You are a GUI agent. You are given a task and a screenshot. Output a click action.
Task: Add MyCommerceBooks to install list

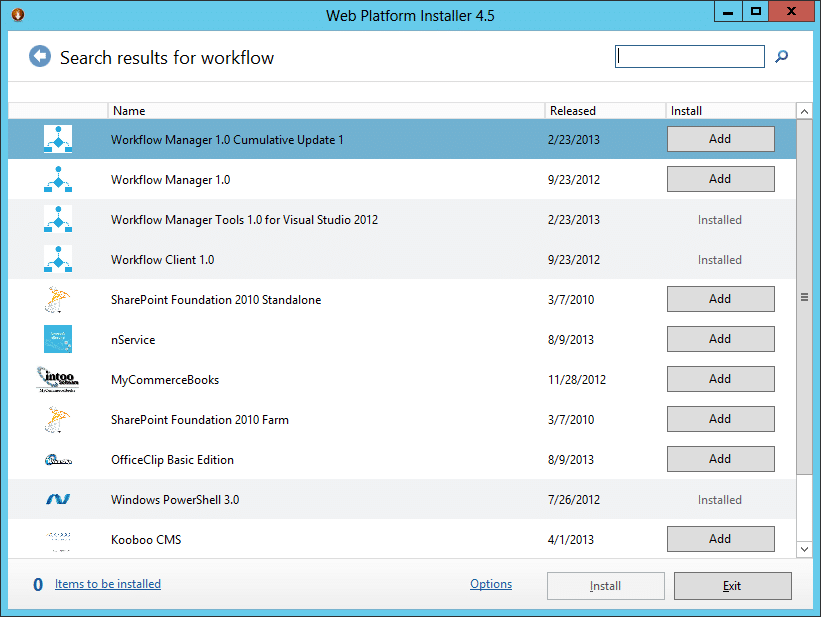pos(720,379)
